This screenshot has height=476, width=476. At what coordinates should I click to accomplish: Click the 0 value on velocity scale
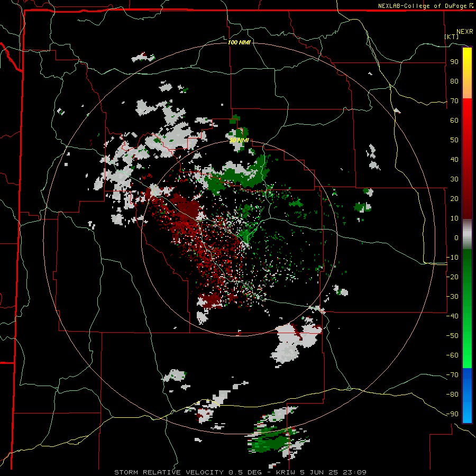[x=456, y=238]
